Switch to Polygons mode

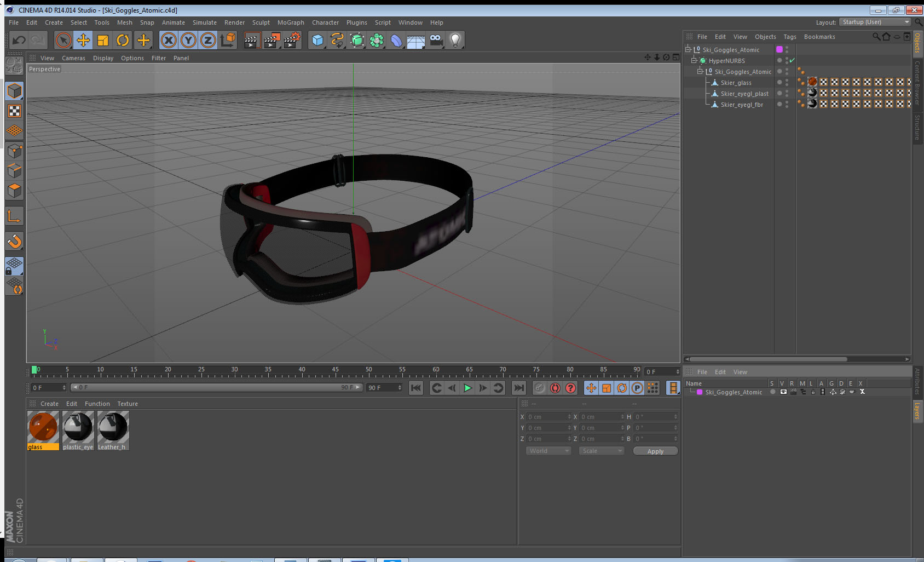(x=14, y=191)
